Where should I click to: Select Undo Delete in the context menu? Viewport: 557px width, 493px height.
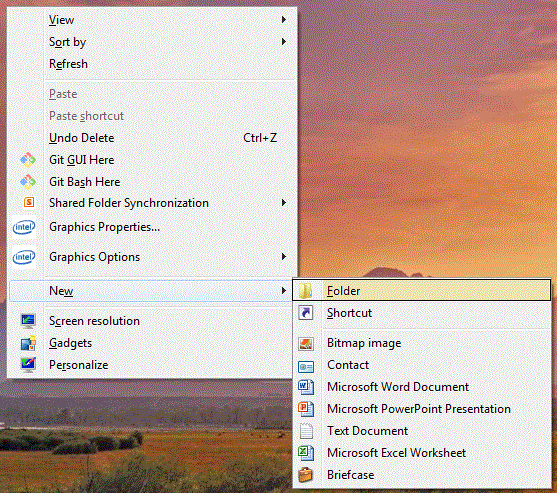coord(152,138)
